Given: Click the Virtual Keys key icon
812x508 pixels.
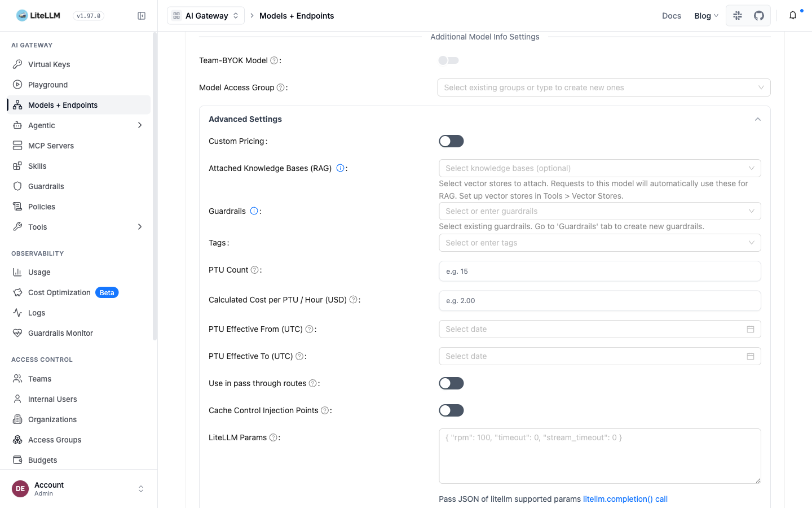Looking at the screenshot, I should [x=17, y=64].
